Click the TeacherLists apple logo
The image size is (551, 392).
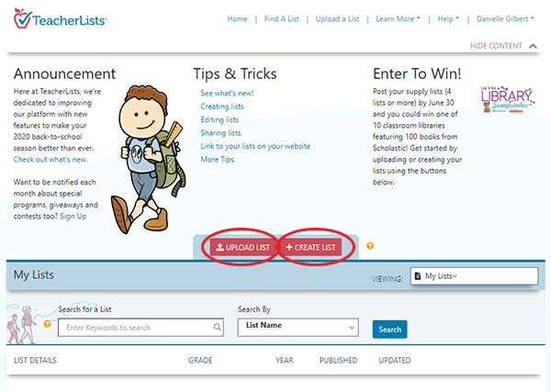(x=23, y=18)
